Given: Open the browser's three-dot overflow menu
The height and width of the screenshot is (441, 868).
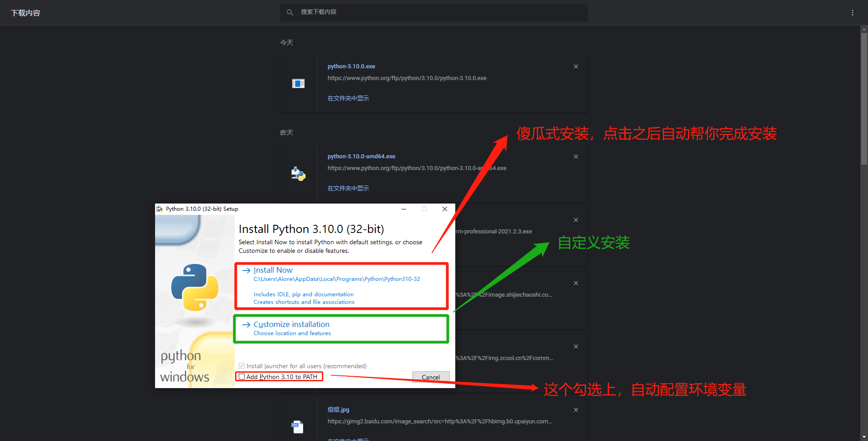Looking at the screenshot, I should pos(853,12).
